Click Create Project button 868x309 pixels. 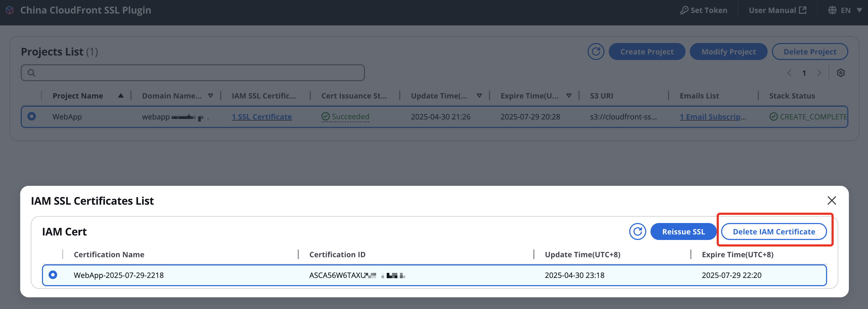(647, 51)
